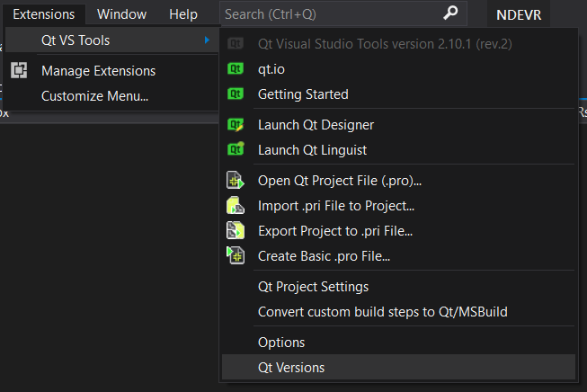
Task: Expand the Qt VS Tools submenu arrow
Action: 207,40
